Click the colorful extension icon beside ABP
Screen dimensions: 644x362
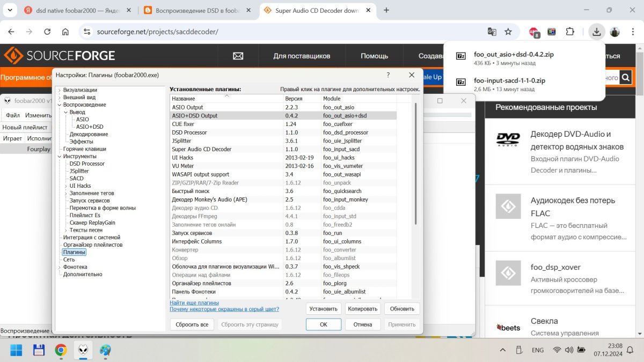tap(552, 32)
